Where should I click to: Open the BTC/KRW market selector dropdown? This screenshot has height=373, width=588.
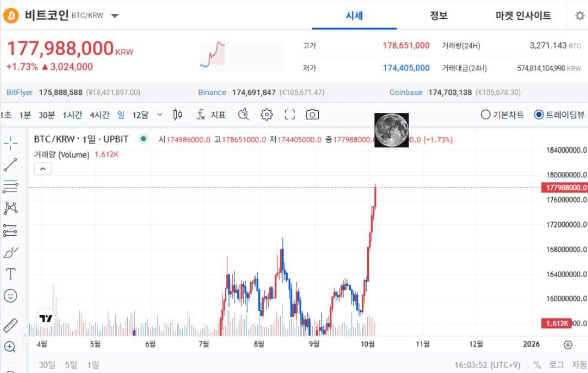[x=115, y=16]
